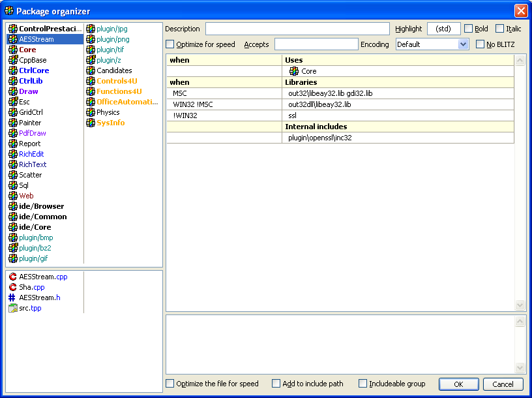
Task: Select the ide/Browser package
Action: point(41,206)
